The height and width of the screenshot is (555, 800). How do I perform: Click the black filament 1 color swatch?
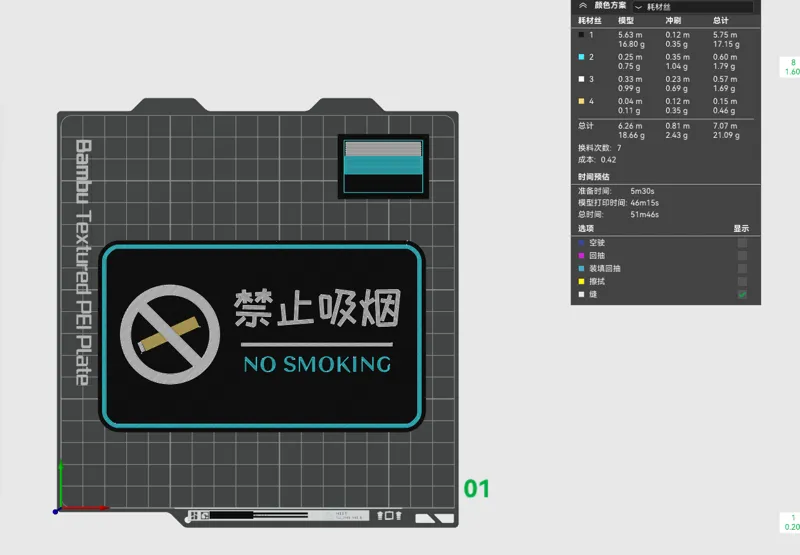coord(581,35)
